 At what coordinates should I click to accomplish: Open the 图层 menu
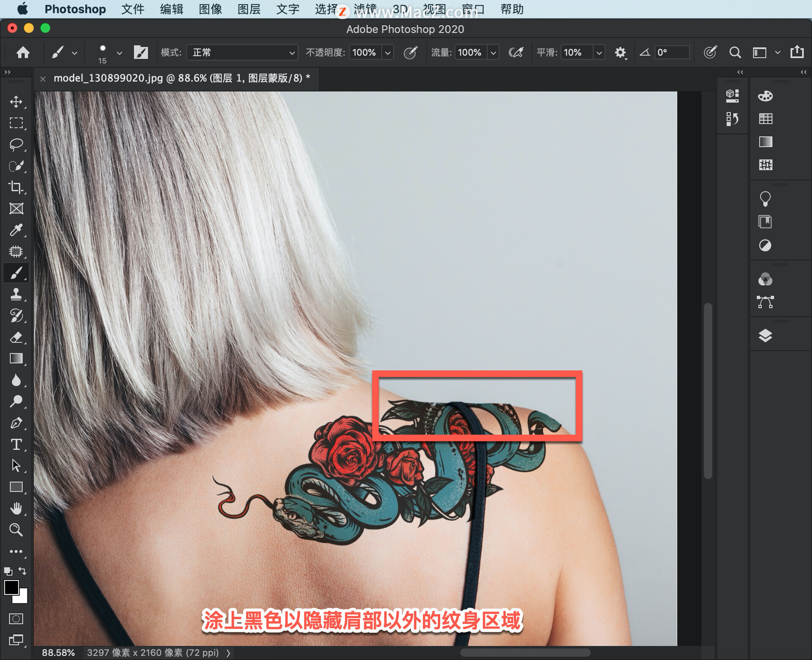coord(249,9)
